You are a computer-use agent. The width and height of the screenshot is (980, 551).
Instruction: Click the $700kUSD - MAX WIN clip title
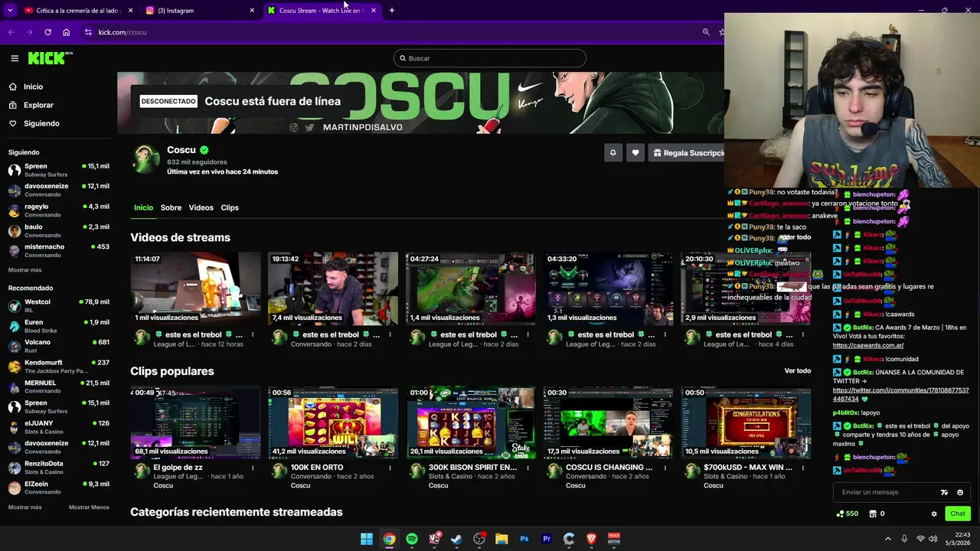click(748, 467)
